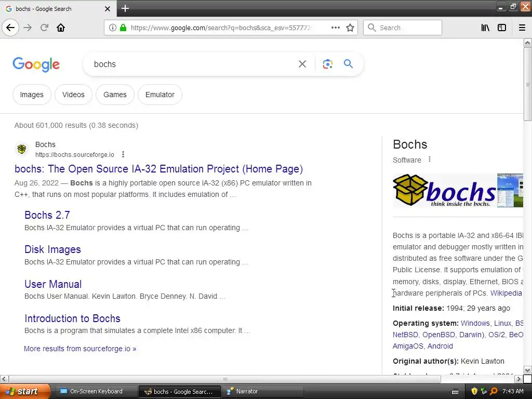Image resolution: width=532 pixels, height=399 pixels.
Task: Click the Bochs favicon box icon in result
Action: click(x=22, y=149)
